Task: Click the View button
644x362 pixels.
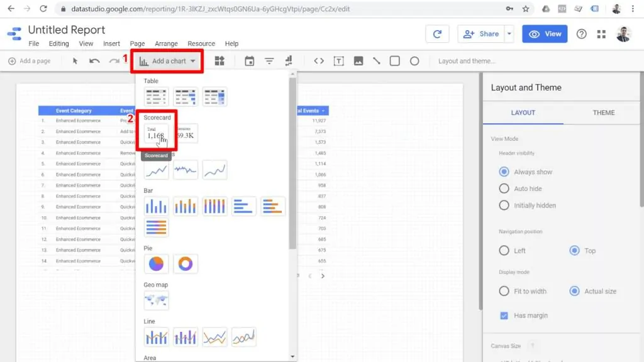Action: click(x=545, y=33)
